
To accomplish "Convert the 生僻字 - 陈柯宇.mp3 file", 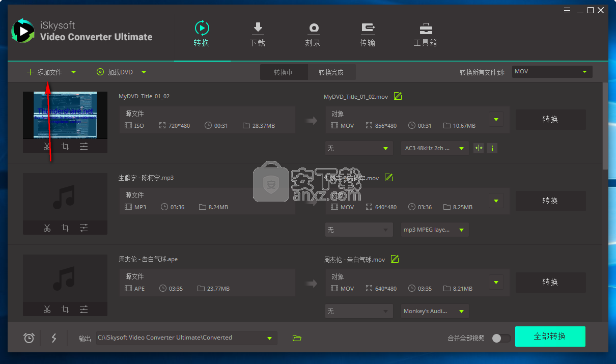I will 550,201.
